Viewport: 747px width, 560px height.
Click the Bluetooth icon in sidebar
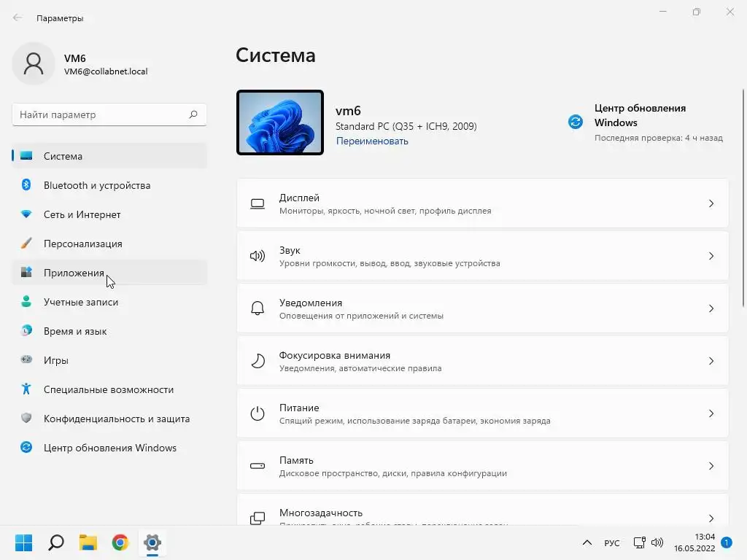(x=26, y=184)
